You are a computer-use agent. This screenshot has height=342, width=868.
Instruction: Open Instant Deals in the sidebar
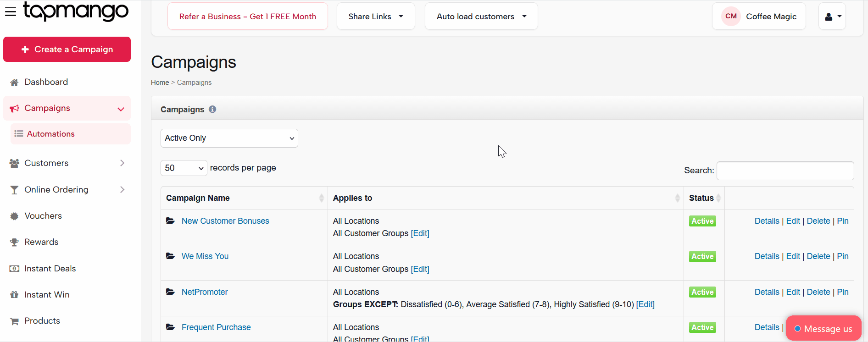(50, 269)
